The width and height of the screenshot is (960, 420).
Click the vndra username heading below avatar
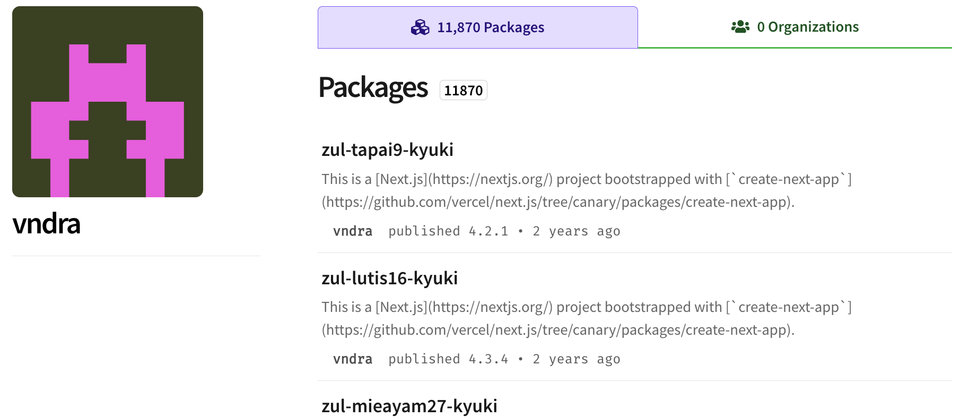[x=46, y=224]
